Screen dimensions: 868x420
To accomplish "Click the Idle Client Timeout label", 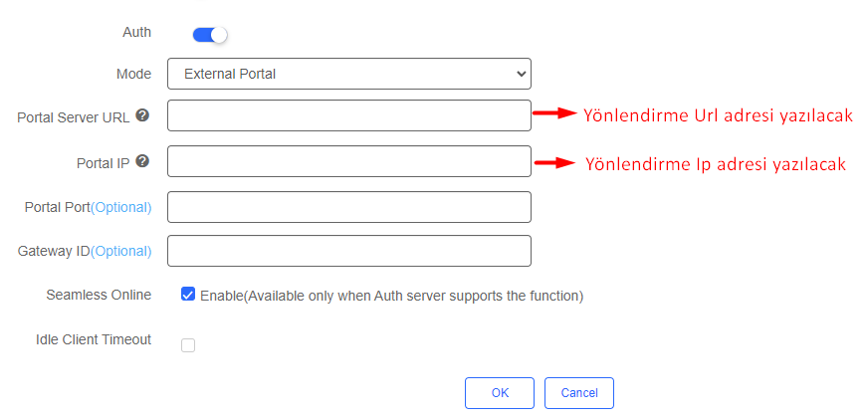I will pos(94,339).
